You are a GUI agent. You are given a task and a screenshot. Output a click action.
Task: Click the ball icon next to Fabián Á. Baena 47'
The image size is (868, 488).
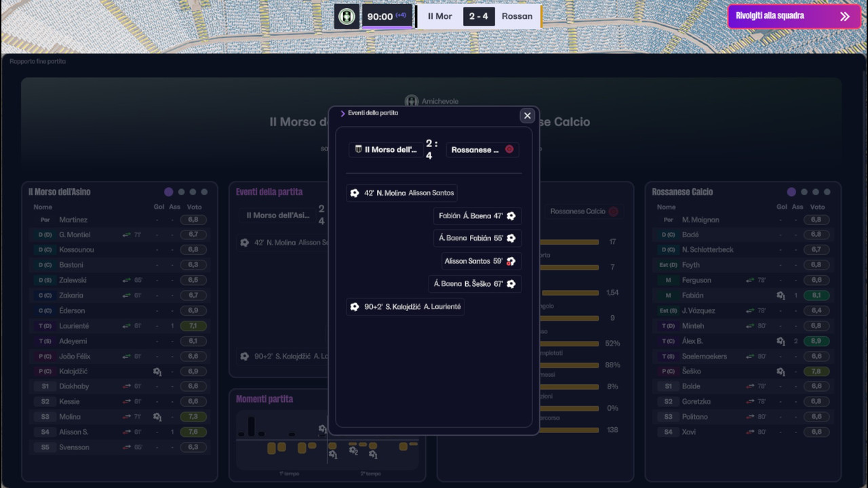coord(511,216)
